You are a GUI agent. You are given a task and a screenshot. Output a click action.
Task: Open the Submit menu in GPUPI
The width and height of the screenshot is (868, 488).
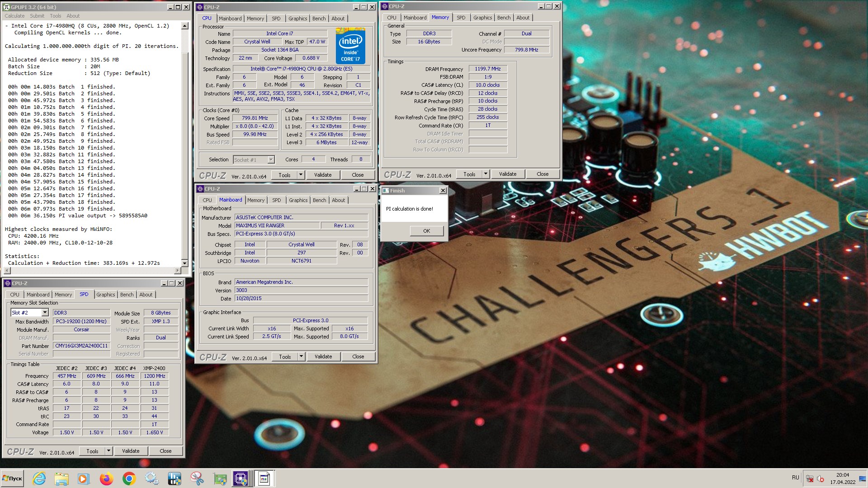[x=37, y=16]
